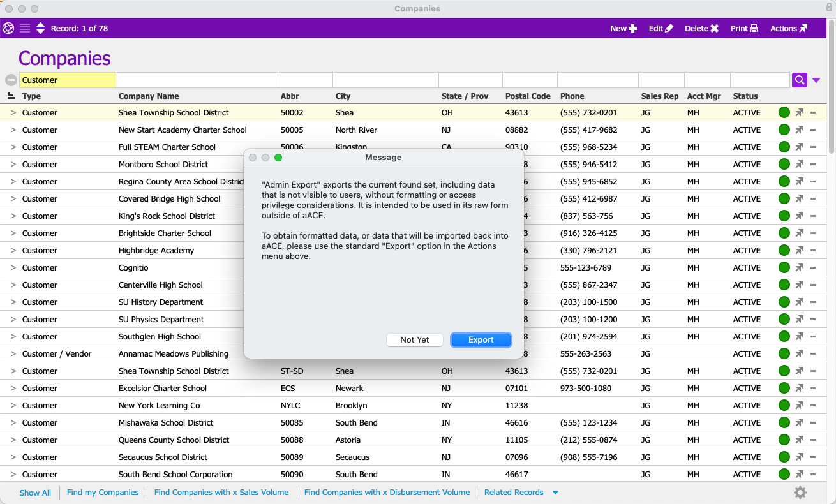The height and width of the screenshot is (504, 836).
Task: Expand the Regina County Area School District row
Action: click(x=13, y=181)
